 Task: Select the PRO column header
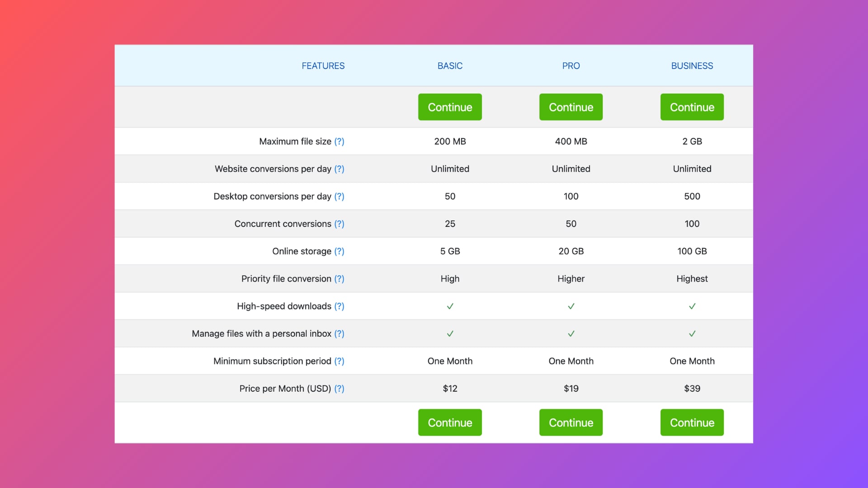pos(571,66)
